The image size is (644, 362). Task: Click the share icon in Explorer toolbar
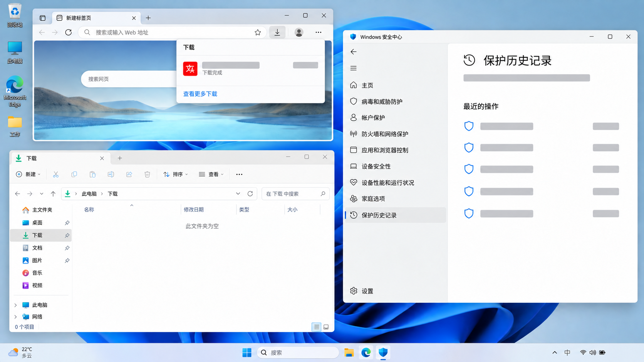pyautogui.click(x=129, y=174)
